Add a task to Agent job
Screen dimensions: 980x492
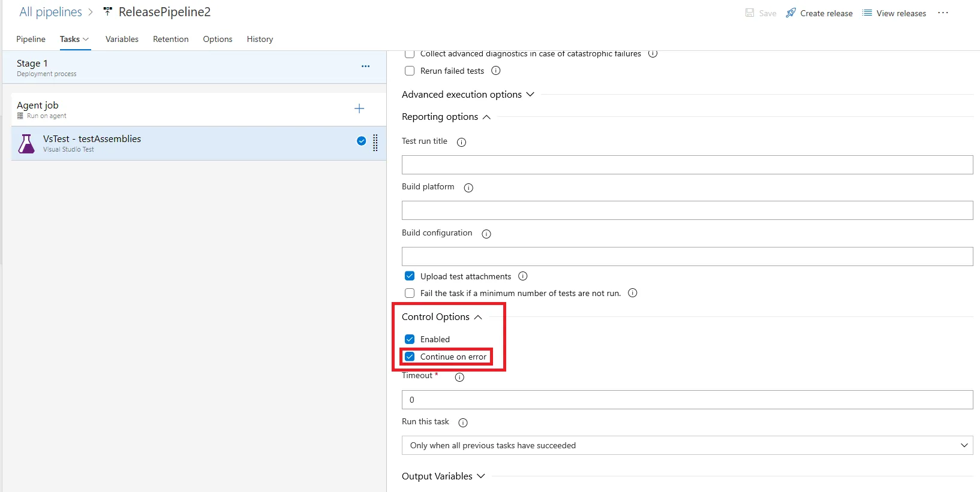click(359, 108)
